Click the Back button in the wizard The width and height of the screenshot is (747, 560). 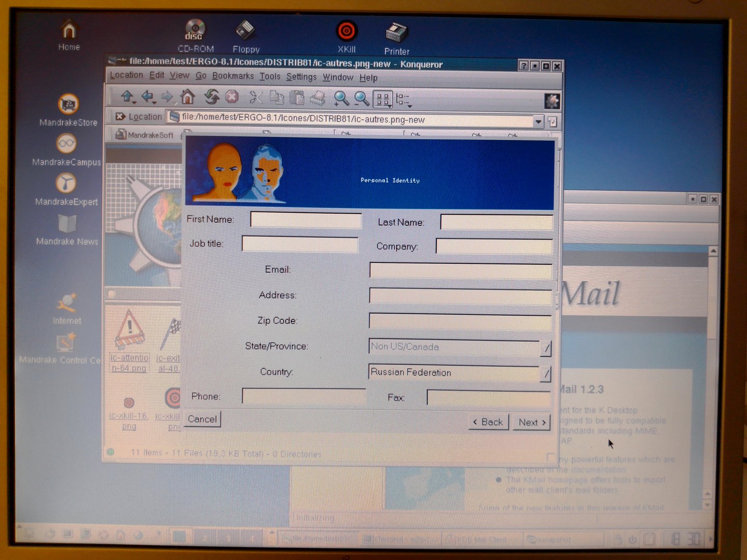coord(488,422)
